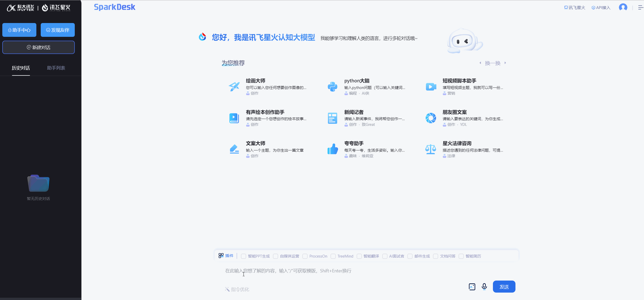This screenshot has width=644, height=300.
Task: Click the 星火法律咨询 scales icon
Action: (x=431, y=149)
